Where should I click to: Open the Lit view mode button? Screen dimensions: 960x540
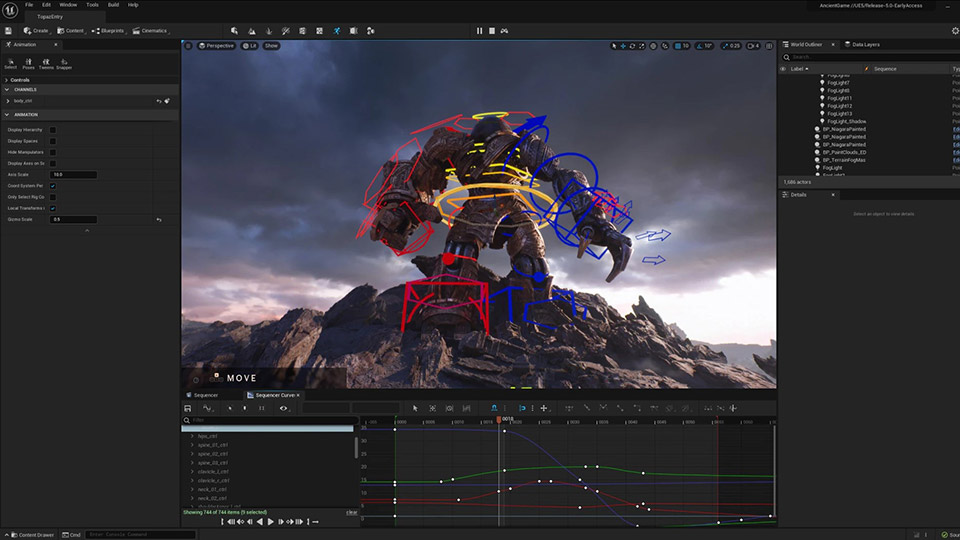[250, 46]
